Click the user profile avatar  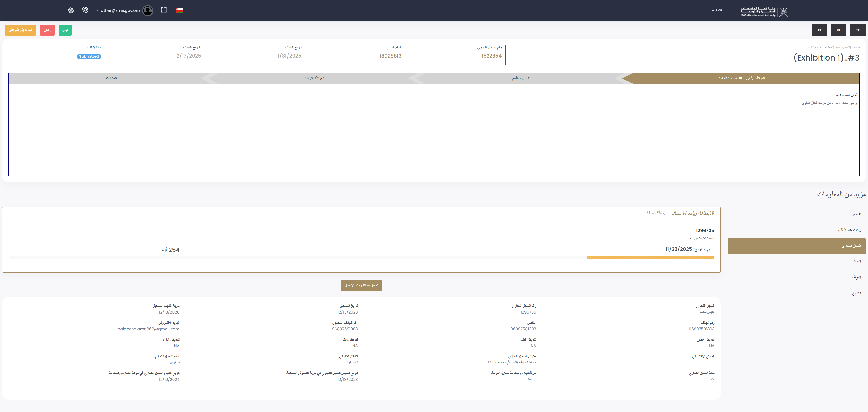[x=148, y=10]
